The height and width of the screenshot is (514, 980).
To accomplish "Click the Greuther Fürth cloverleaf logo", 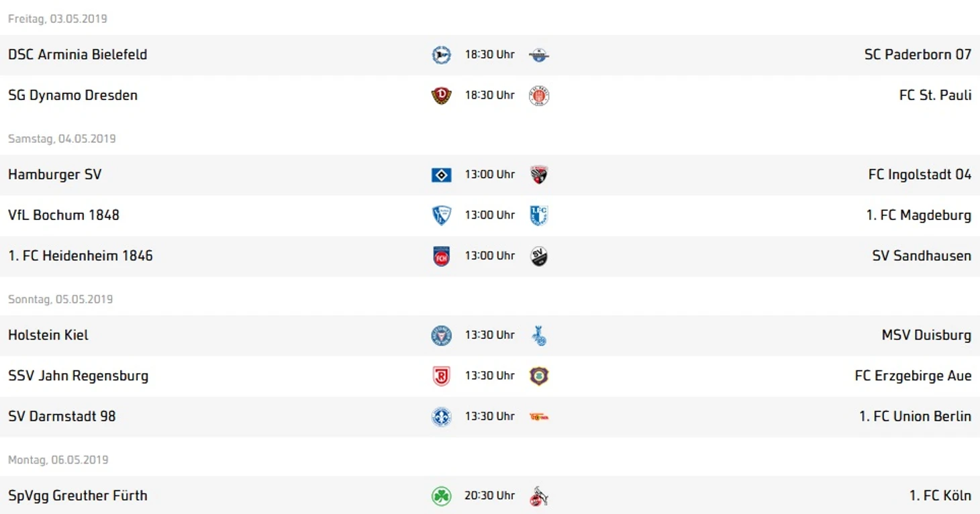I will tap(441, 497).
